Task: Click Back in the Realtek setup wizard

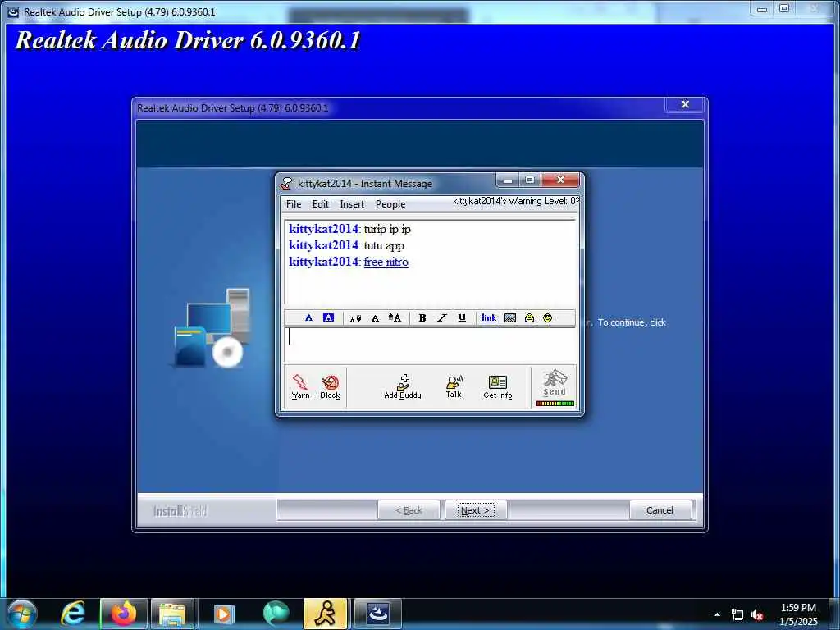Action: pyautogui.click(x=409, y=510)
